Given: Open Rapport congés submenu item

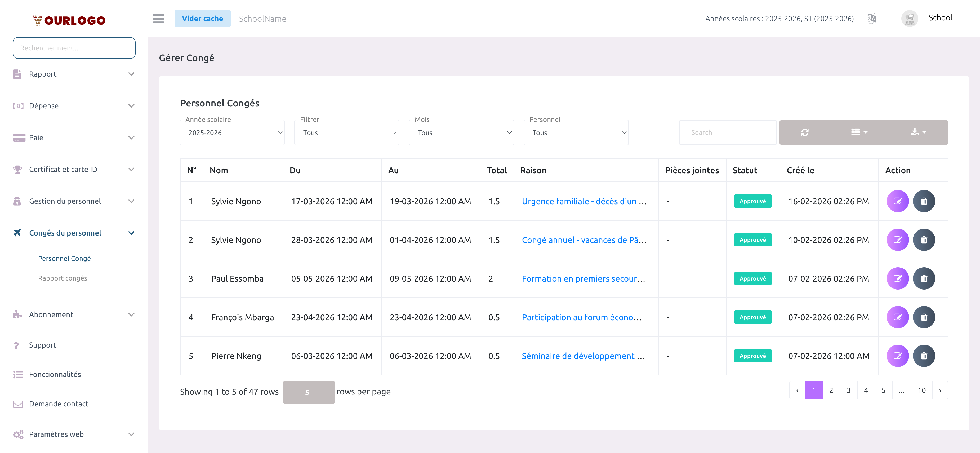Looking at the screenshot, I should coord(63,278).
